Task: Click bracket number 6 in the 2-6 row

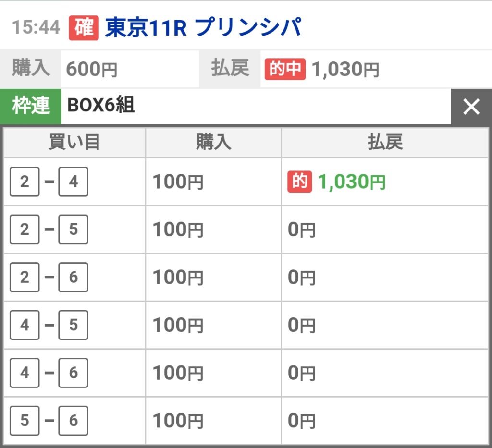Action: [74, 277]
